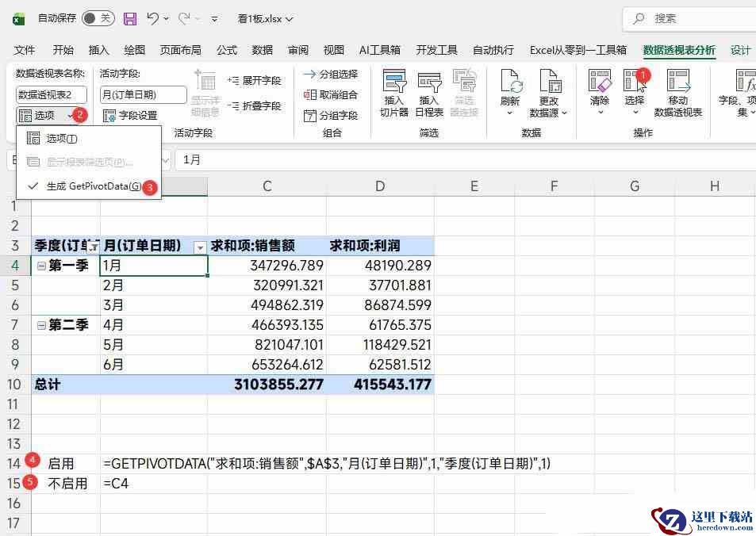Select 选项(T) in the dropdown menu
The image size is (756, 536).
pos(62,139)
